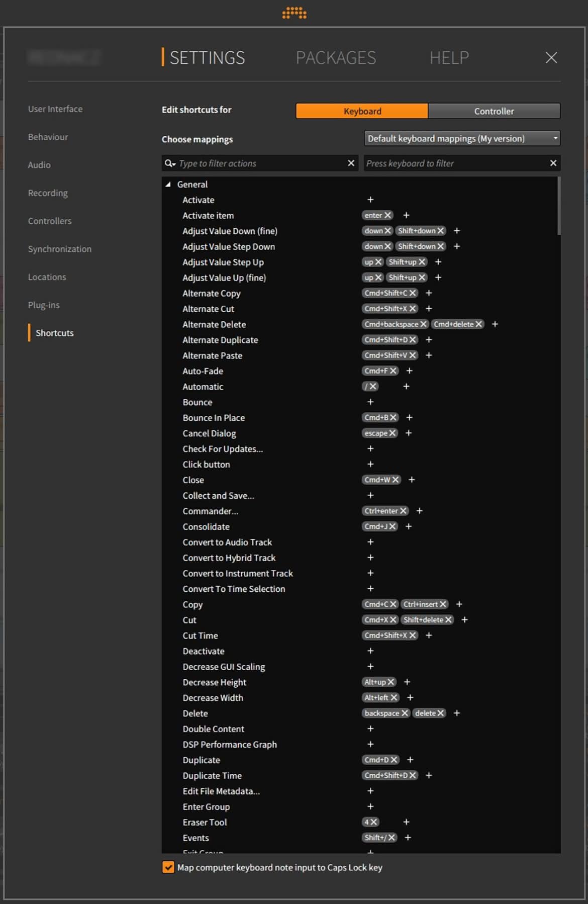
Task: Remove Cmd+W shortcut from Close
Action: click(396, 480)
